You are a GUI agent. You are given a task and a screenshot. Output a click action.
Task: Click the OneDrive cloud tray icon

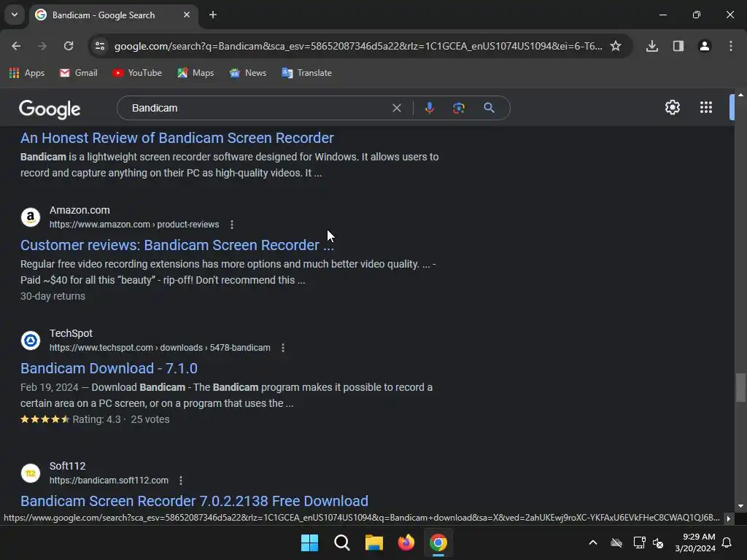[x=616, y=542]
